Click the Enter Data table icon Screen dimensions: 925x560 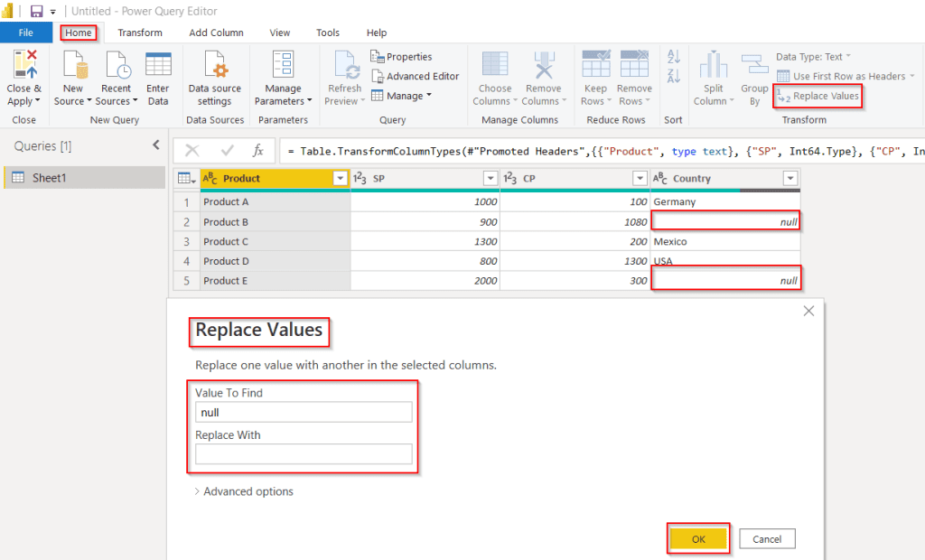[158, 64]
